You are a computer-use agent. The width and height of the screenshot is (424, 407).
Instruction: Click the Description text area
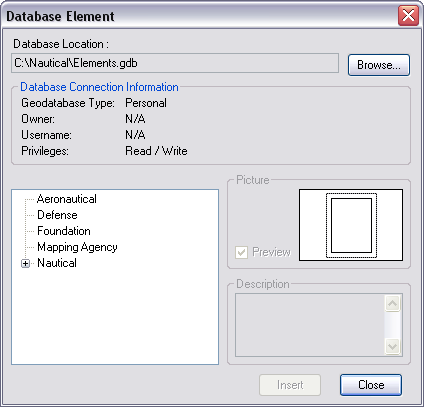[x=310, y=325]
